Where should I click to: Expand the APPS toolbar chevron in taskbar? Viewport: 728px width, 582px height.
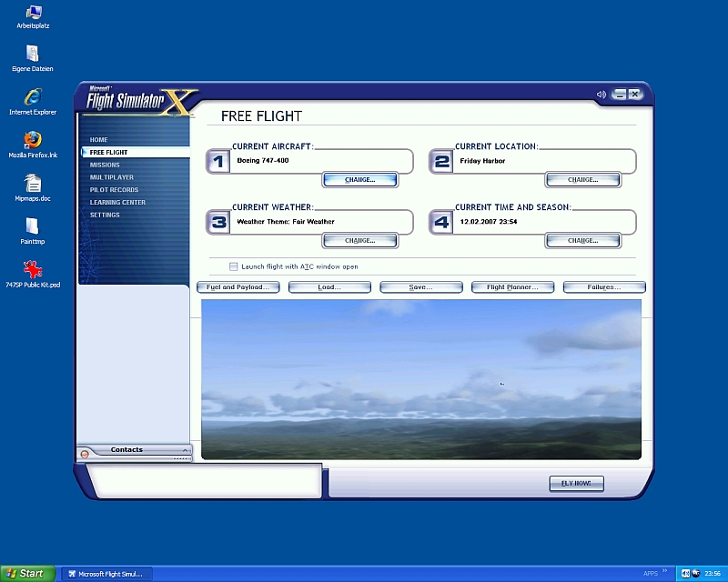coord(665,571)
